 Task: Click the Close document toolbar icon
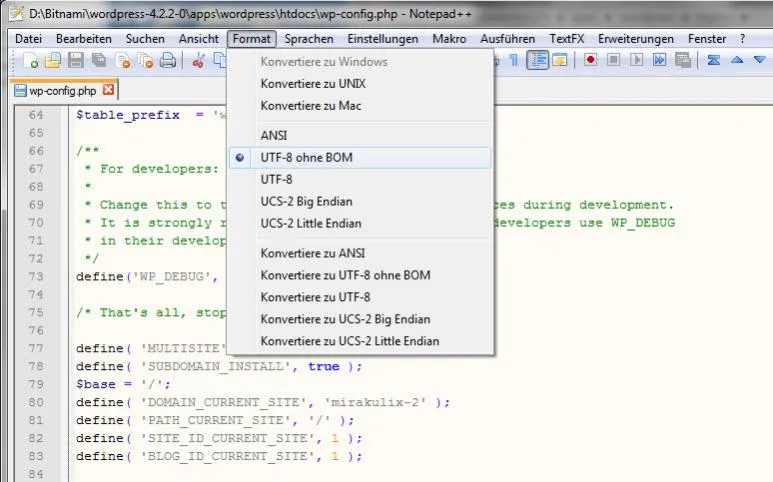tap(122, 61)
